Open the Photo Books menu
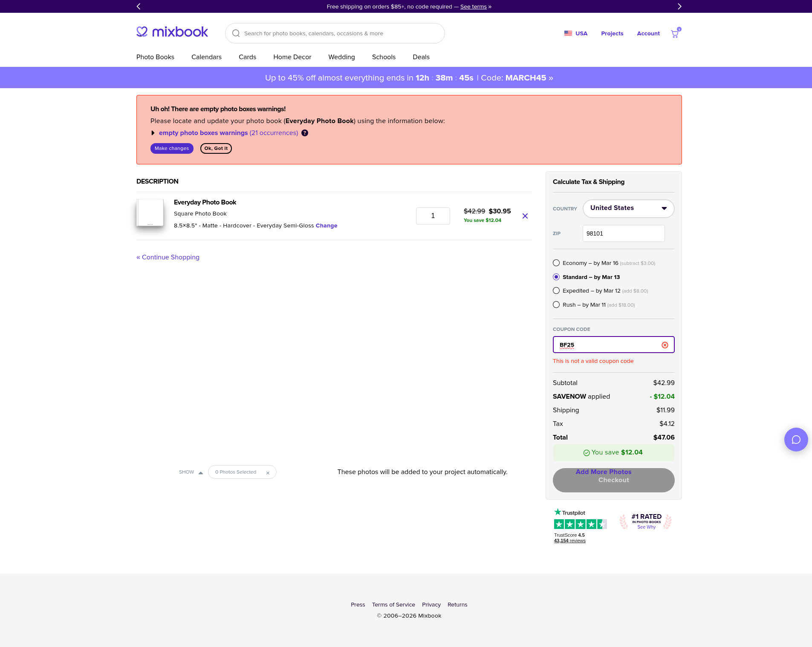The height and width of the screenshot is (647, 812). tap(155, 57)
